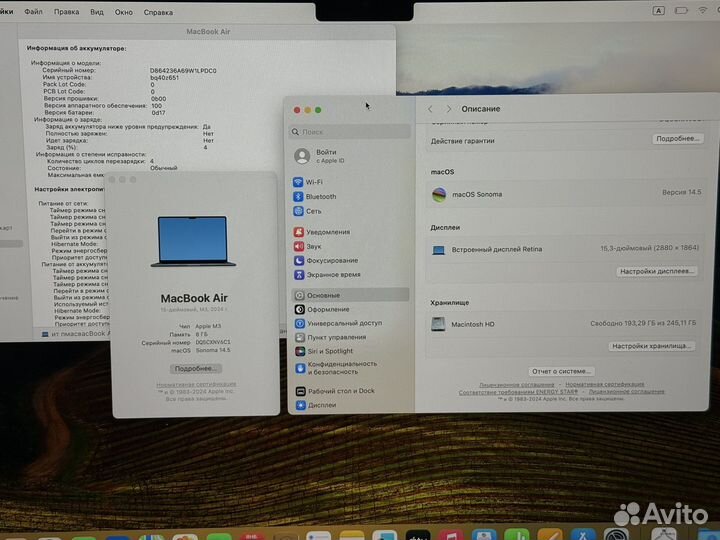Open Уведомления settings pane
720x540 pixels.
321,232
